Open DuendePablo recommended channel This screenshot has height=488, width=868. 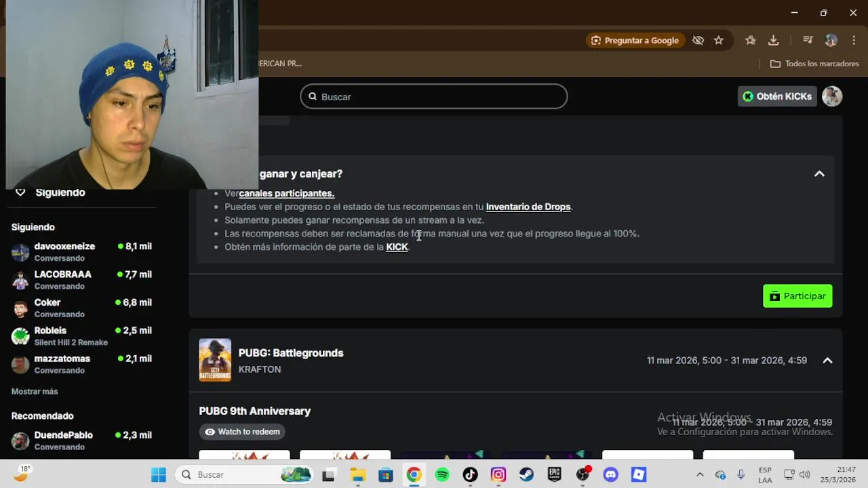81,441
